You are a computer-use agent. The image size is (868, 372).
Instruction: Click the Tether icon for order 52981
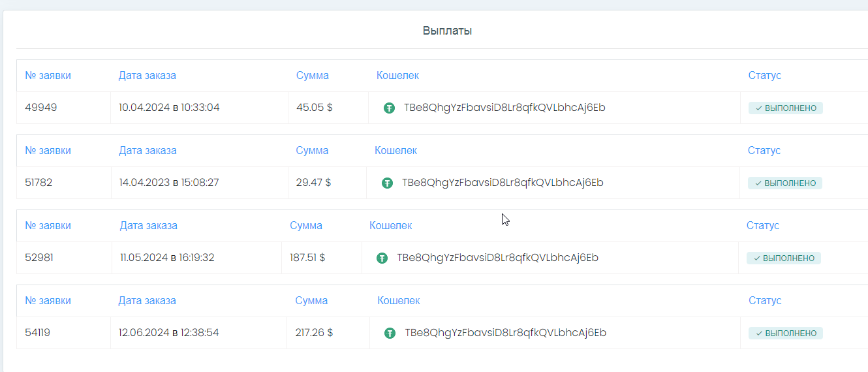pos(382,258)
